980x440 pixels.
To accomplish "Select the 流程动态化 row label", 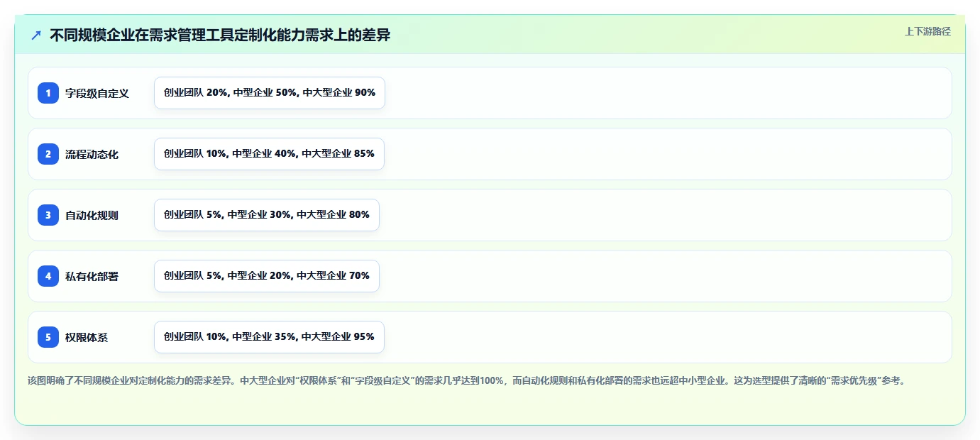I will (x=92, y=154).
